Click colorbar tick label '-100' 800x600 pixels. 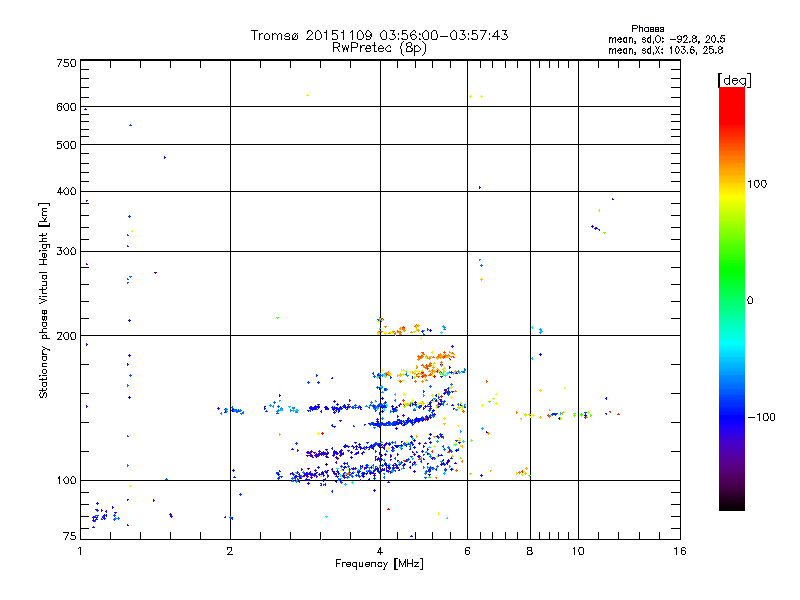761,417
